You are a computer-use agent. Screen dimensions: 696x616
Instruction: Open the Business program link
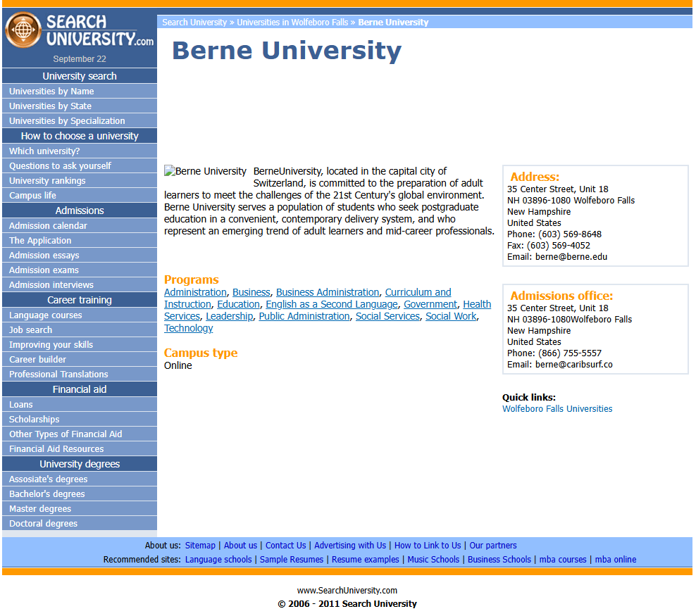point(251,293)
